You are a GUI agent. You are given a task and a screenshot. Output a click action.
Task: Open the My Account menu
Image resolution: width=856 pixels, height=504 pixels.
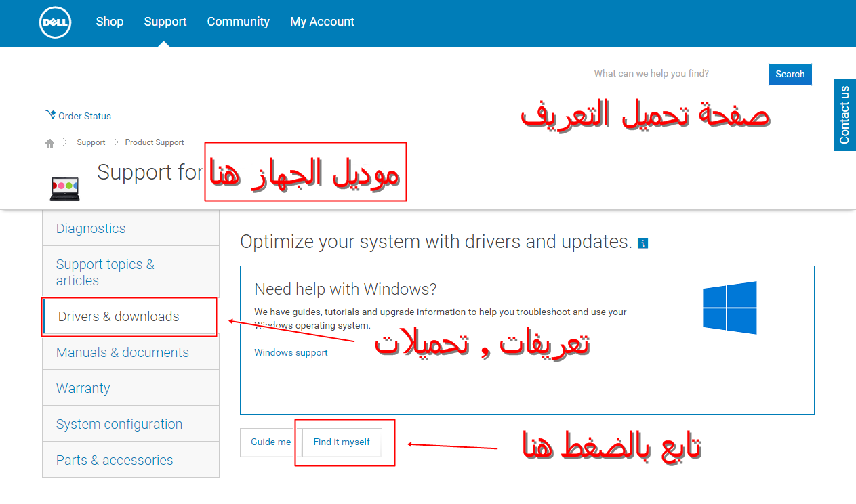click(x=323, y=22)
